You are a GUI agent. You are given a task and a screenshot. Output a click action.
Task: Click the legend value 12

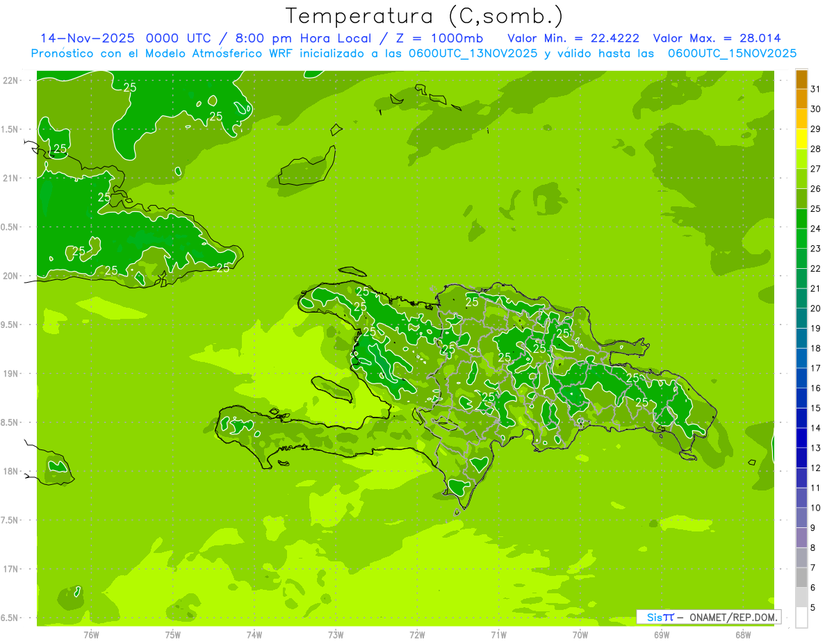816,468
